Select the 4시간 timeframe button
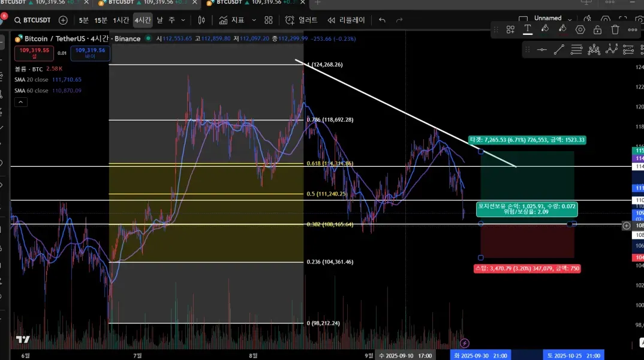 (x=143, y=20)
